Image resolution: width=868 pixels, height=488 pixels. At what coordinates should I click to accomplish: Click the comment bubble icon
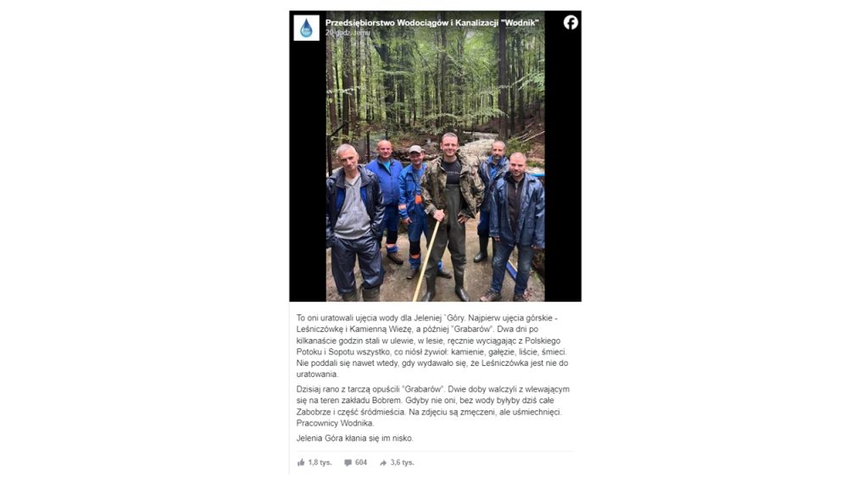(x=348, y=463)
